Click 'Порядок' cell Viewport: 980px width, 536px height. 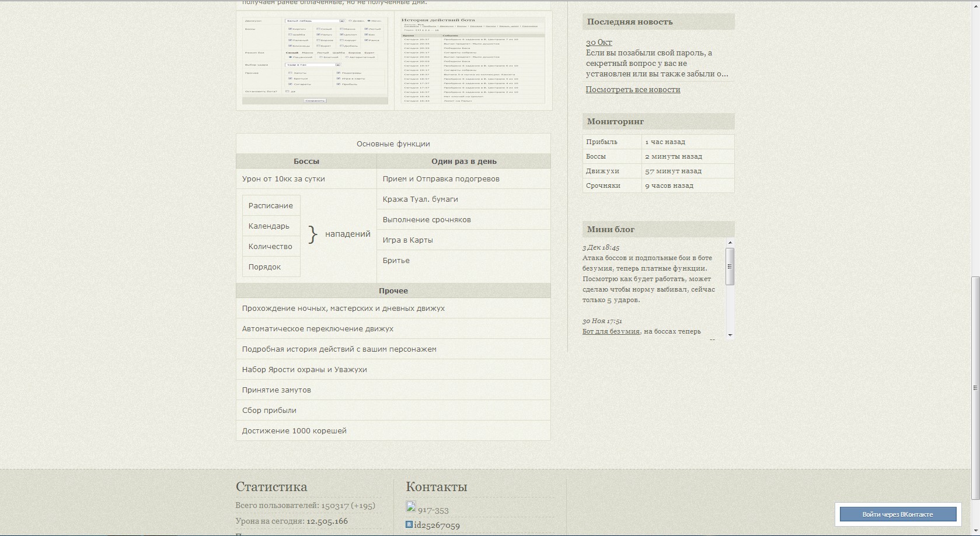271,267
